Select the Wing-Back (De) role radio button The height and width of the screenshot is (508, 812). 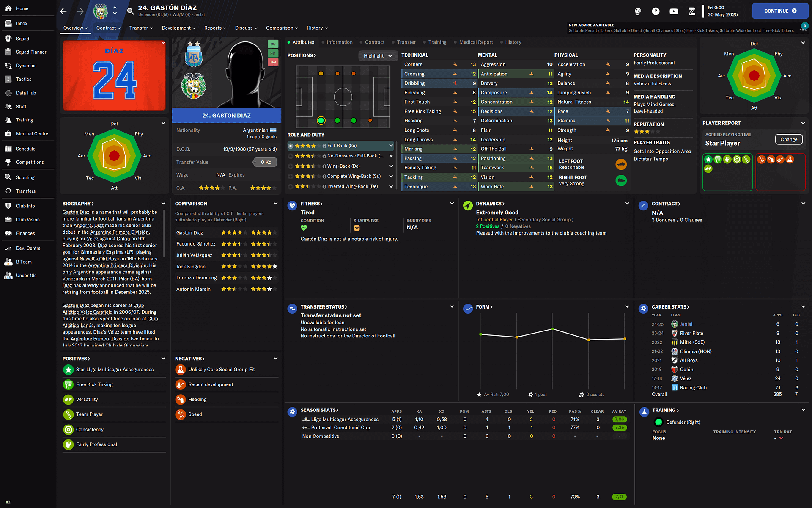point(291,166)
